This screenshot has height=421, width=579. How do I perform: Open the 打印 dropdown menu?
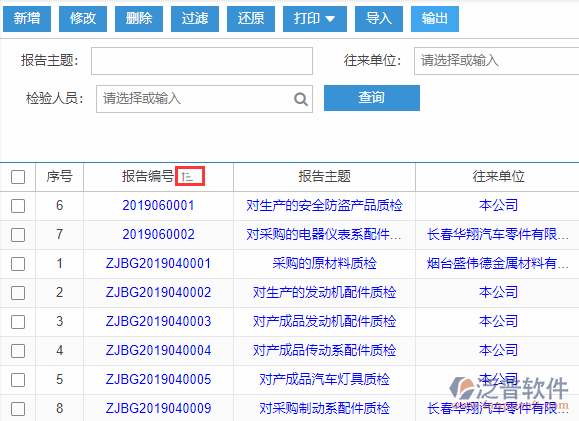(x=315, y=18)
